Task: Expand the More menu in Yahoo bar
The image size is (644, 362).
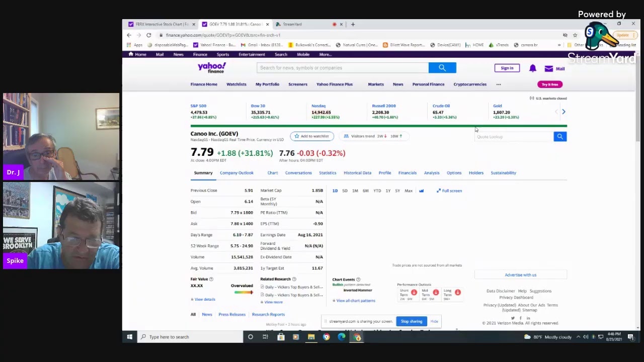Action: 325,54
